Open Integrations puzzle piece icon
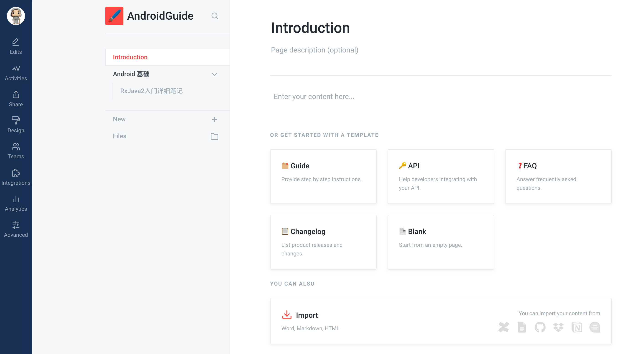 point(16,173)
